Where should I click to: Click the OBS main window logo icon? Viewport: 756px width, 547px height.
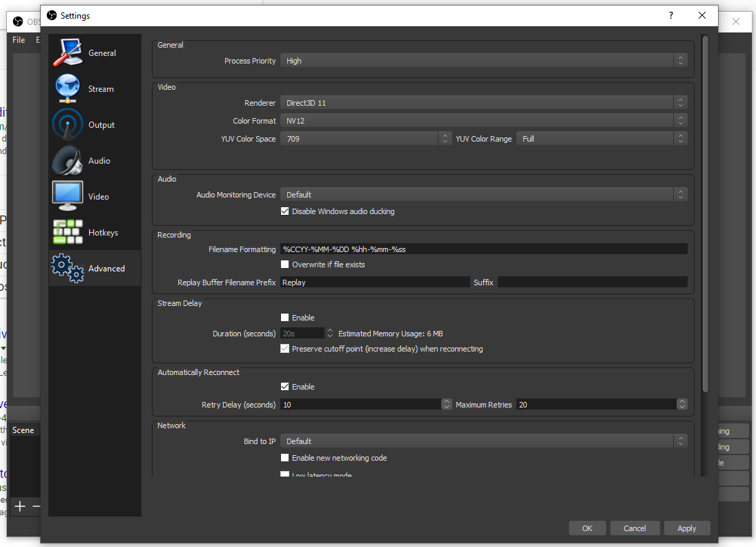18,21
